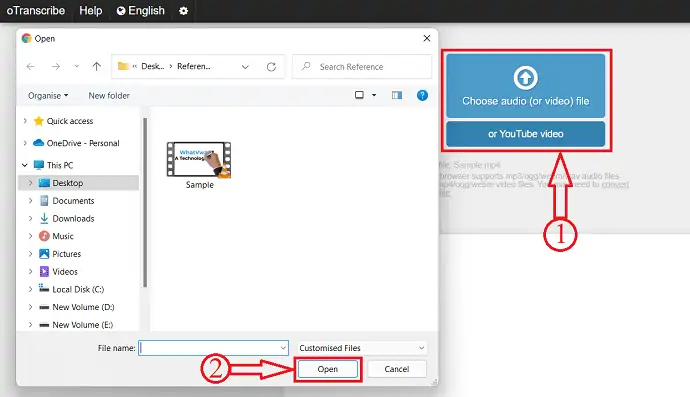The height and width of the screenshot is (397, 690).
Task: Collapse the This PC node
Action: pos(25,165)
